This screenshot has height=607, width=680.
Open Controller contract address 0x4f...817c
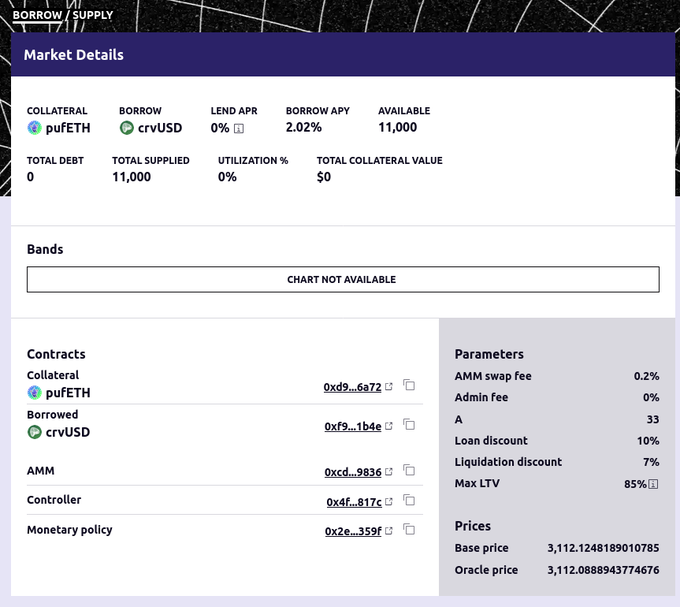(354, 502)
